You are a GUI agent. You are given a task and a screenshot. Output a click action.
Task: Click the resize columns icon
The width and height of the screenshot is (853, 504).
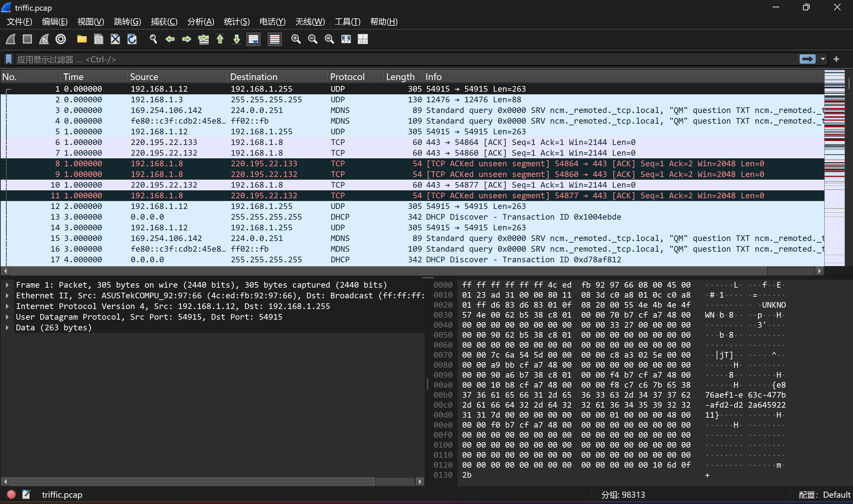click(x=346, y=39)
